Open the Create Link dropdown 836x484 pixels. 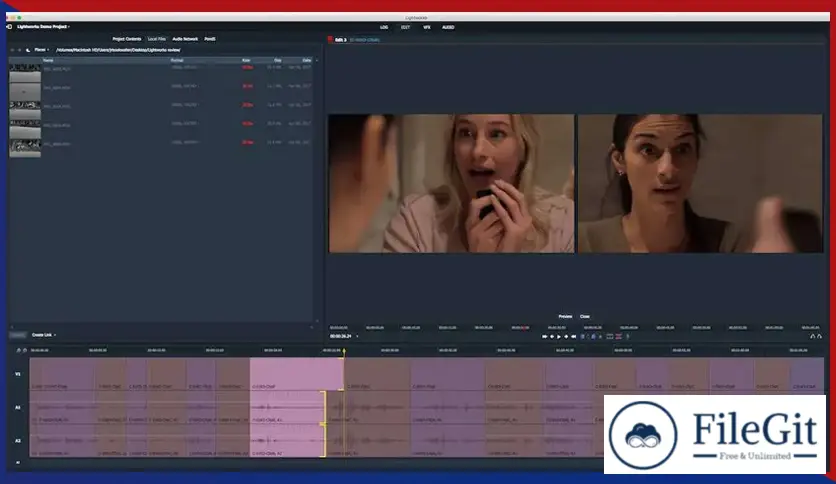click(44, 335)
